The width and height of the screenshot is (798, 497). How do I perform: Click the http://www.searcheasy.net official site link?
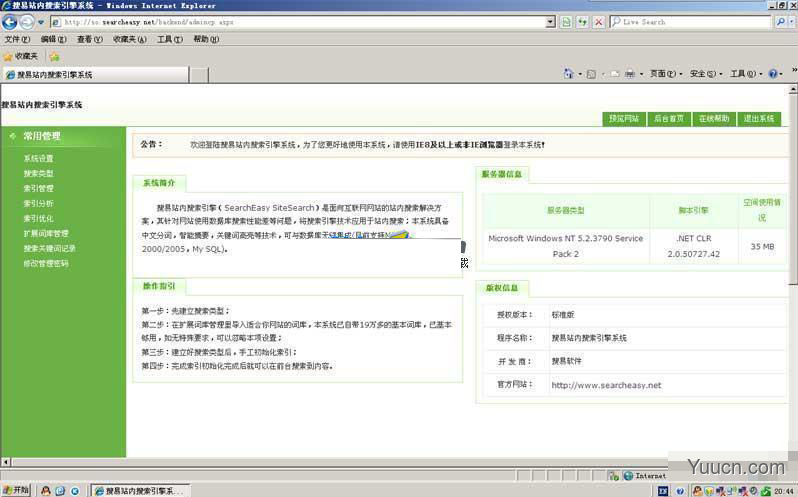click(606, 385)
